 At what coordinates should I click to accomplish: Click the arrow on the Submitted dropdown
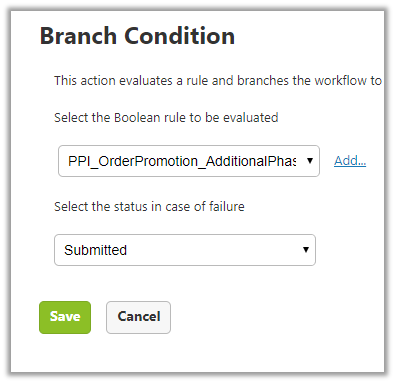[x=306, y=250]
